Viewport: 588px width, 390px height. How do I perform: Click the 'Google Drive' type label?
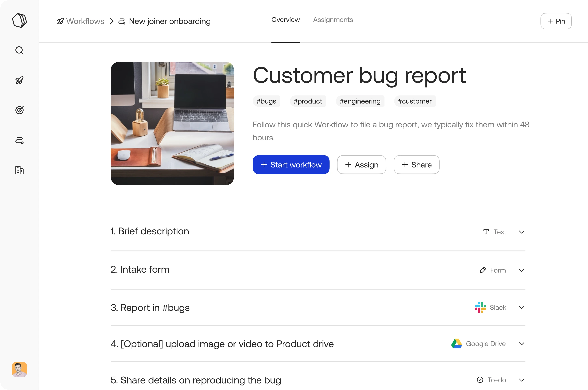point(485,344)
